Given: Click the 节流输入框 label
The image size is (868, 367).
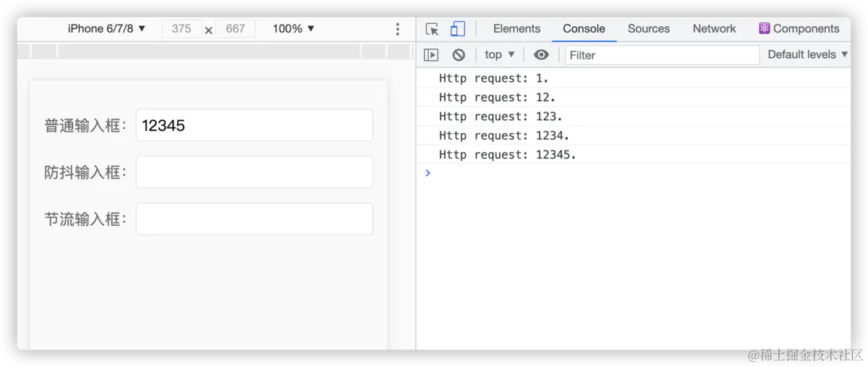Looking at the screenshot, I should 85,219.
